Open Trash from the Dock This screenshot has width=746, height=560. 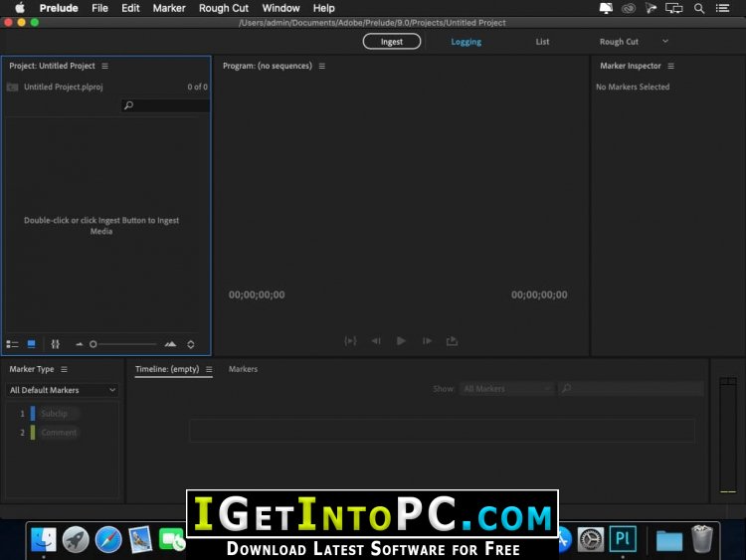tap(701, 539)
